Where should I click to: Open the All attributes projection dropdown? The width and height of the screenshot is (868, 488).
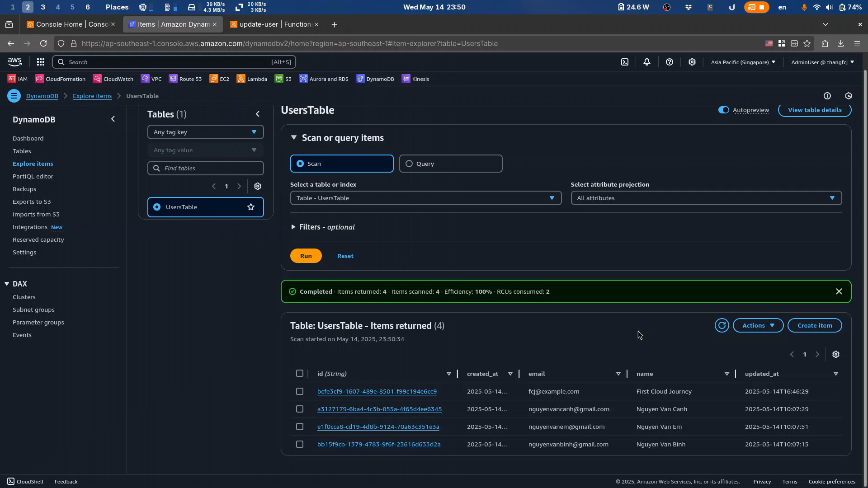(x=706, y=198)
